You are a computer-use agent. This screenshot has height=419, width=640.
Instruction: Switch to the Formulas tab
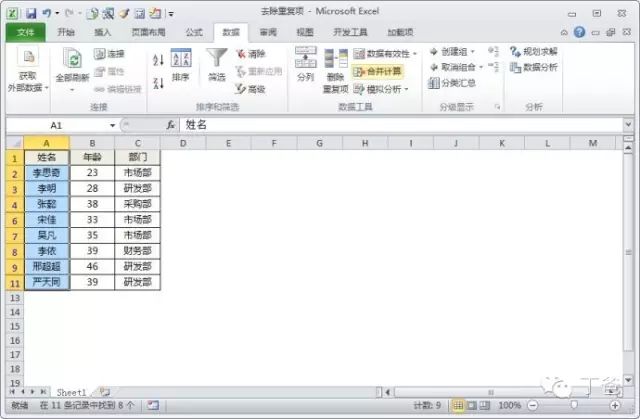click(194, 32)
